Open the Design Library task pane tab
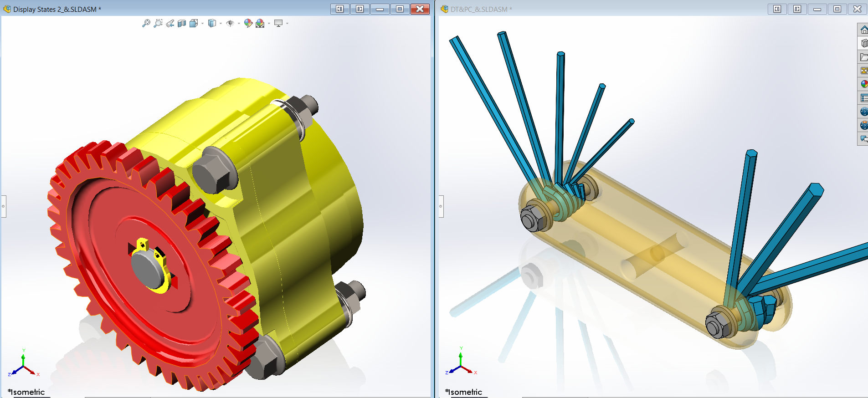This screenshot has width=868, height=398. pyautogui.click(x=863, y=43)
